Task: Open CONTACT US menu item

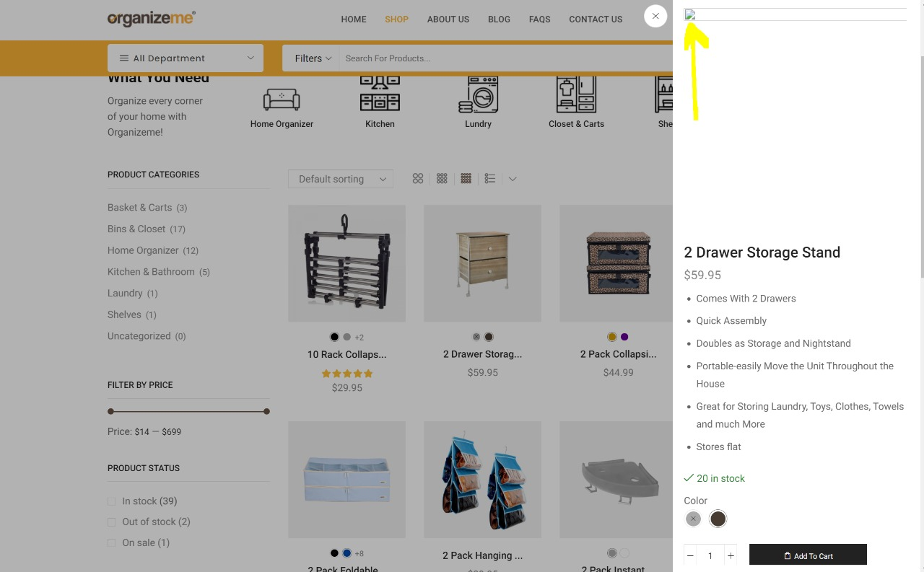Action: pos(596,19)
